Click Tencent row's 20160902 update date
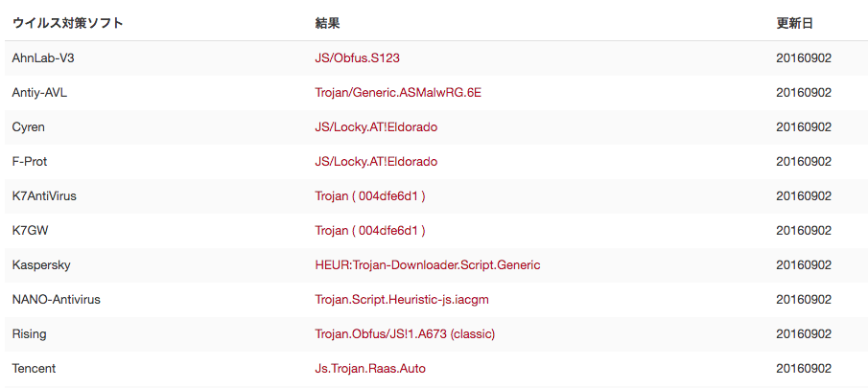 (804, 369)
